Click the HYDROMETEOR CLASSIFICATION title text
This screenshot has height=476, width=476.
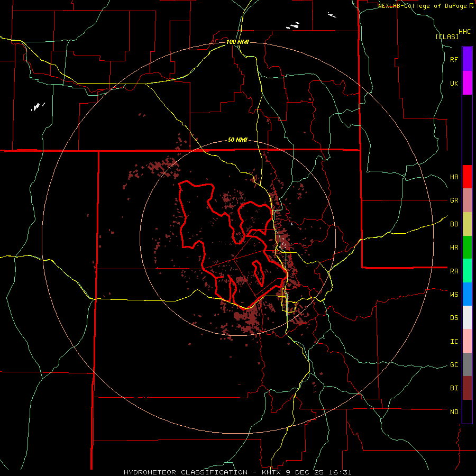[186, 472]
